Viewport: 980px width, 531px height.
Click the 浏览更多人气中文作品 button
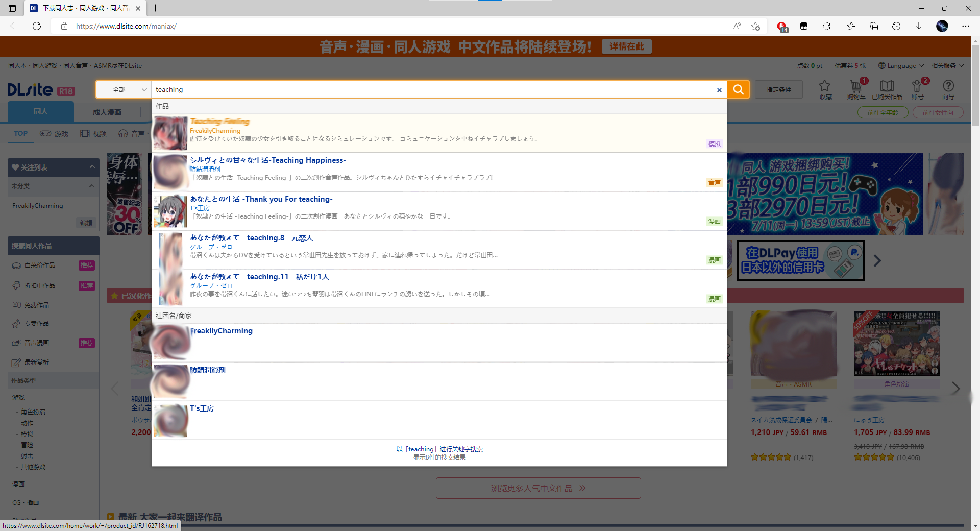click(x=538, y=488)
